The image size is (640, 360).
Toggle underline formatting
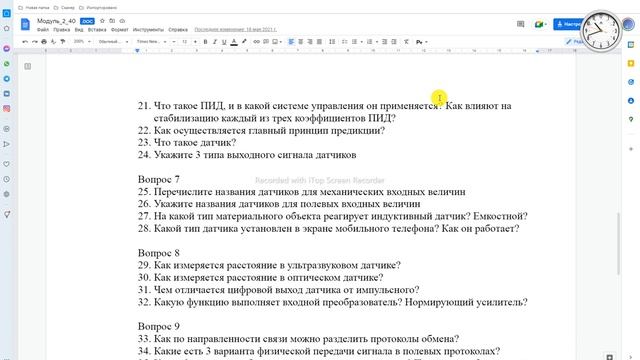[x=224, y=42]
